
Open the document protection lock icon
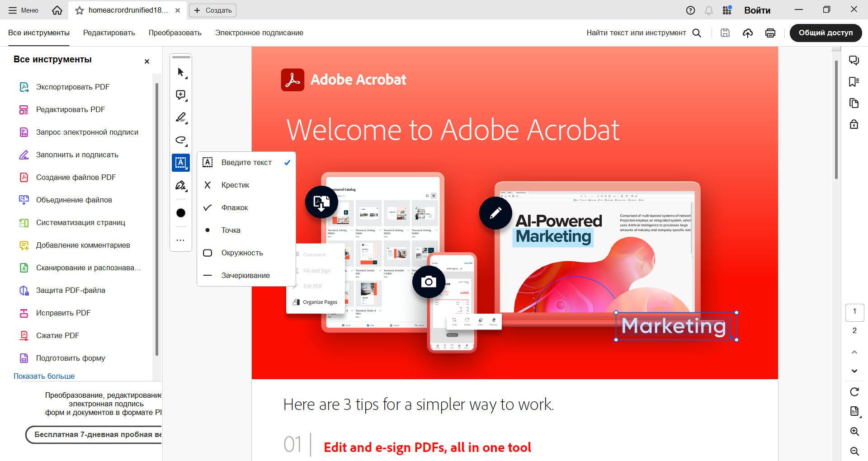pos(854,124)
